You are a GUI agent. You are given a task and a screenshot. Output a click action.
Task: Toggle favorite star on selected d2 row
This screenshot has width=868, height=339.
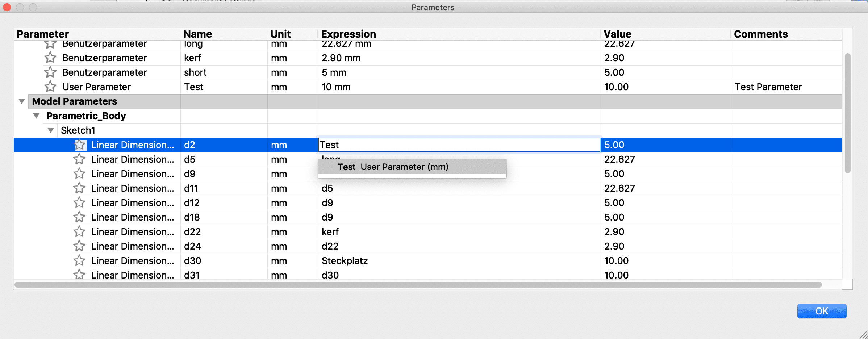click(x=80, y=145)
